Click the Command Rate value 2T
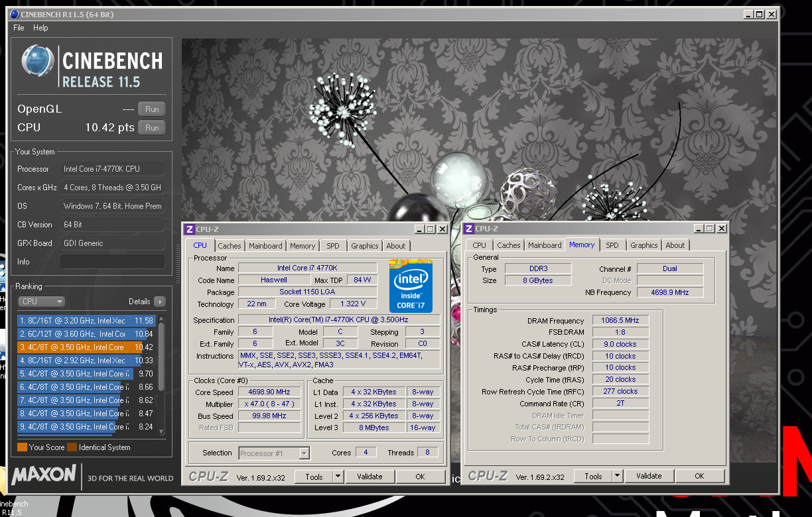The height and width of the screenshot is (517, 812). point(620,403)
